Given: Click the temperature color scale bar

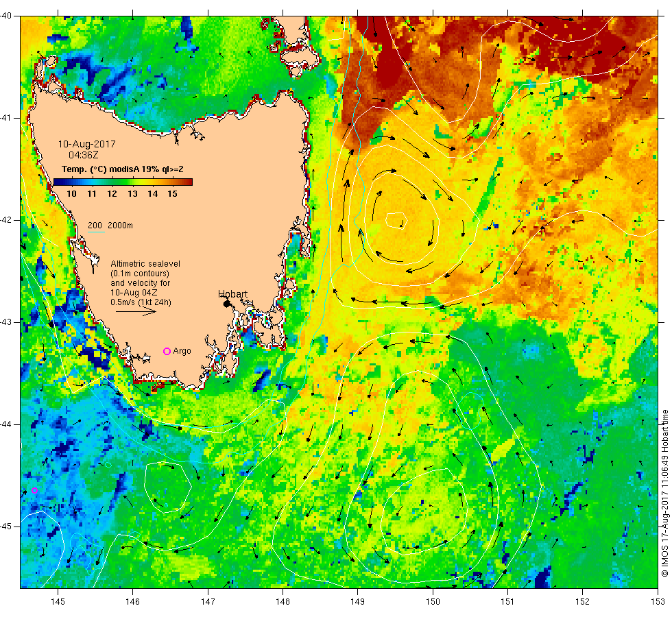Looking at the screenshot, I should 123,182.
